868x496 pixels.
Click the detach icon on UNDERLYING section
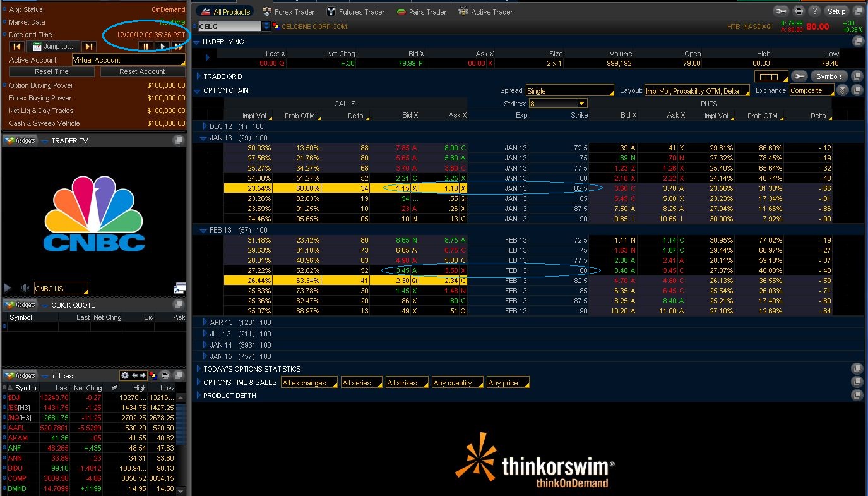tap(857, 42)
